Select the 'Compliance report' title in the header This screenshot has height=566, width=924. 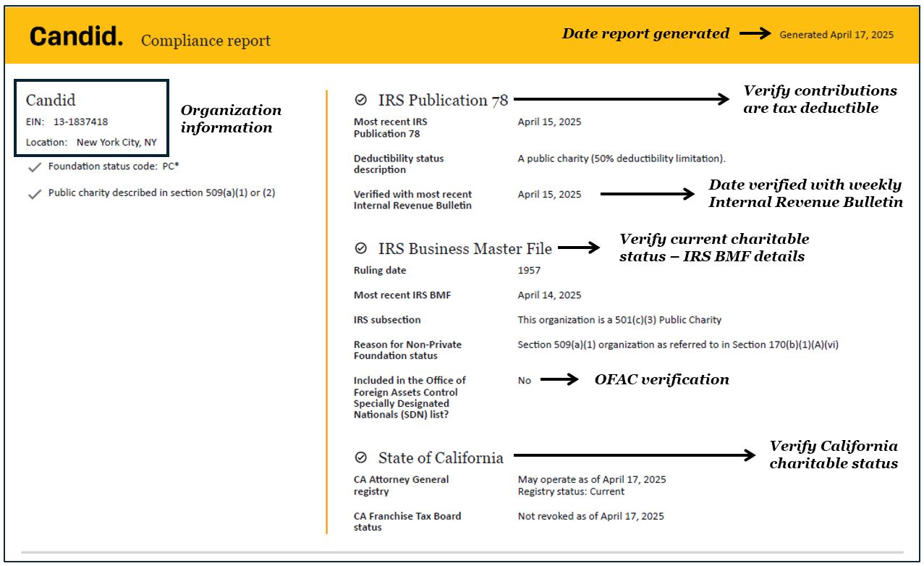coord(205,41)
